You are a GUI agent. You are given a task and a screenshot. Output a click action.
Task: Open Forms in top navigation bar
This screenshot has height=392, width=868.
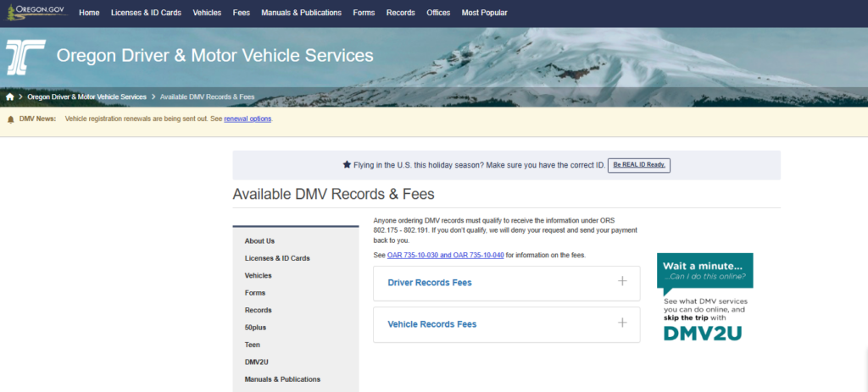click(x=364, y=13)
